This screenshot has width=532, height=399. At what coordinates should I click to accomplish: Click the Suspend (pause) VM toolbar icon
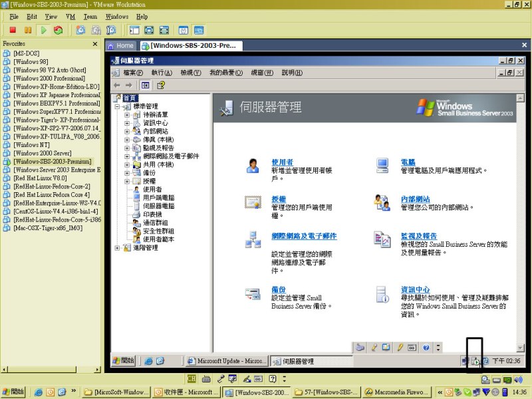(28, 30)
